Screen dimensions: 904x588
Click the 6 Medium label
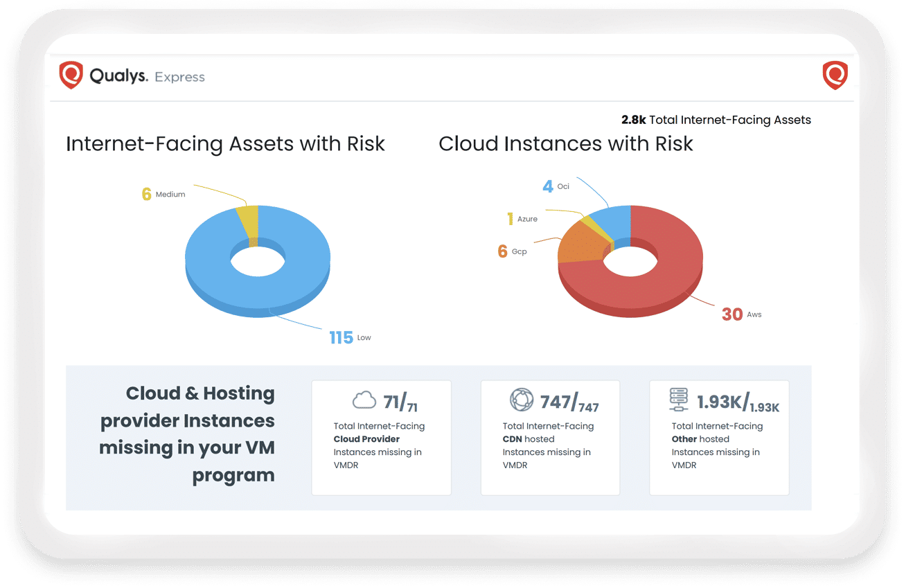[163, 195]
